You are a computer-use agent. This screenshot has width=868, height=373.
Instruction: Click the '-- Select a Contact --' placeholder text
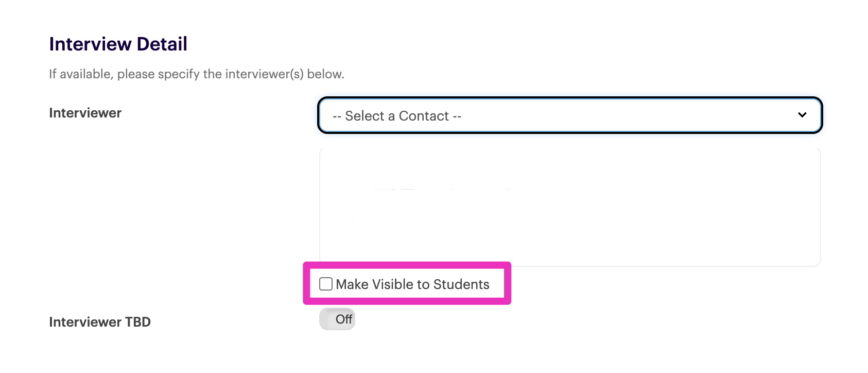(397, 116)
